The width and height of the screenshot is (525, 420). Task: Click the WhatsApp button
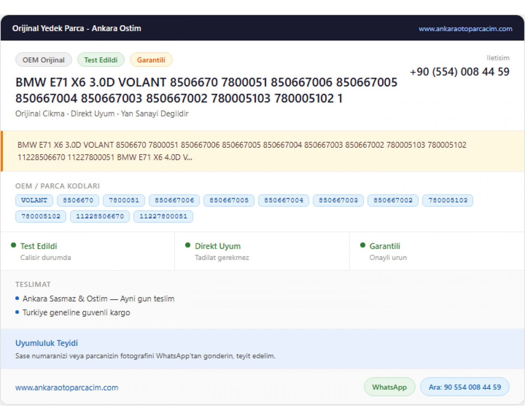pos(390,387)
